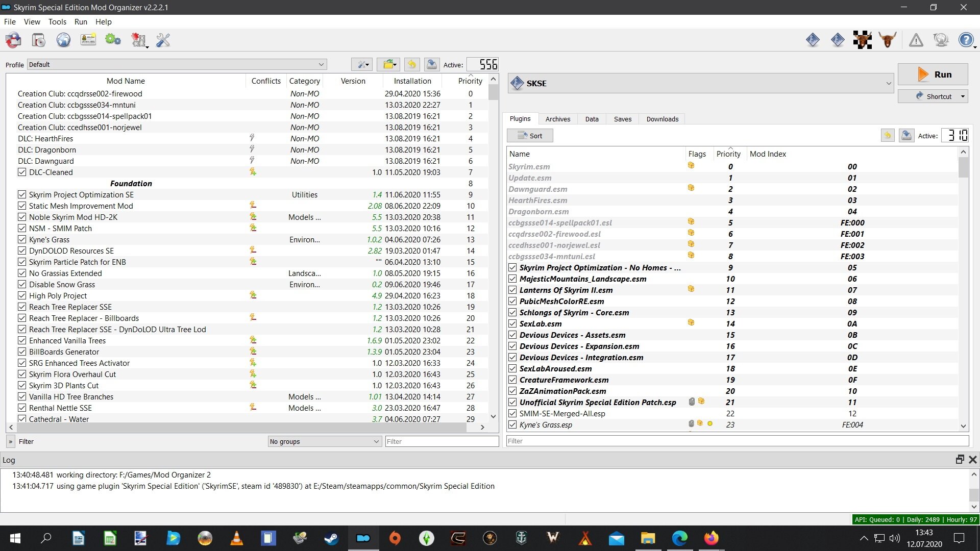
Task: Click the Run button
Action: (933, 74)
